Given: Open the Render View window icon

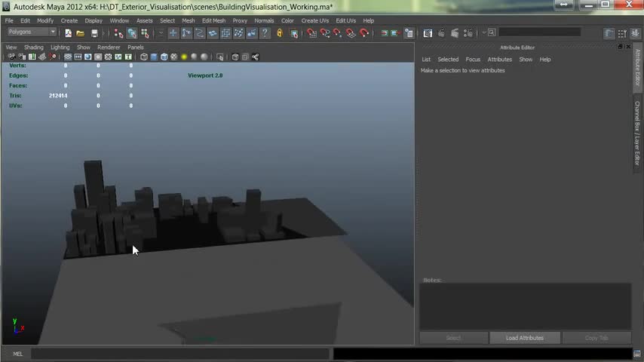Looking at the screenshot, I should [428, 33].
